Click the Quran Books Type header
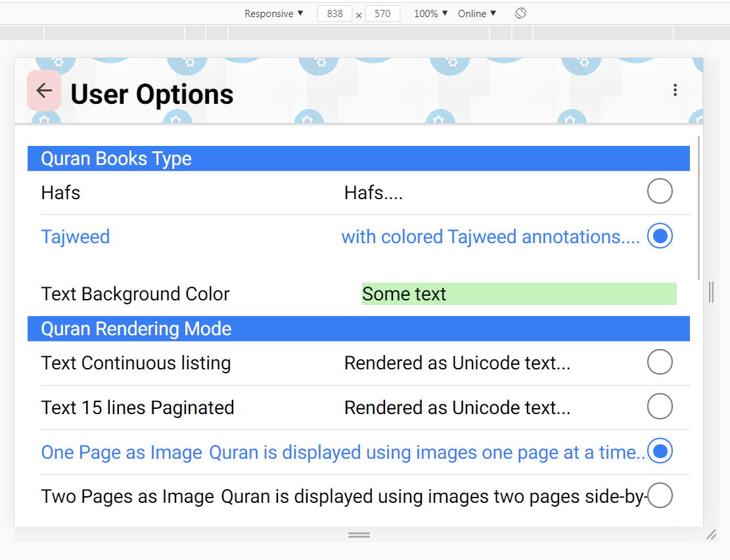Screen dimensions: 730x560 click(x=358, y=158)
